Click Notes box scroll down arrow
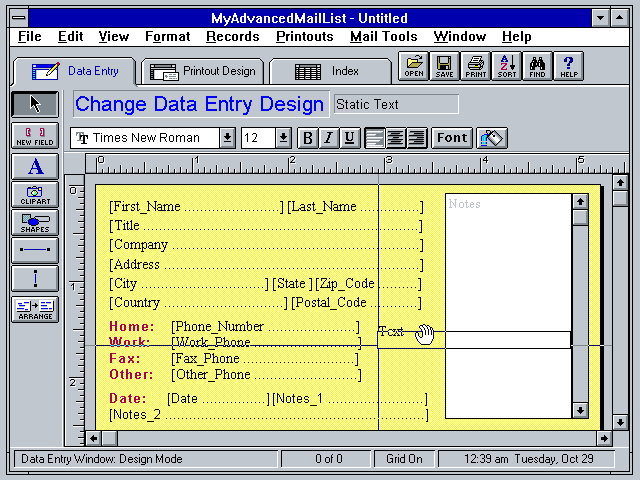 (580, 410)
